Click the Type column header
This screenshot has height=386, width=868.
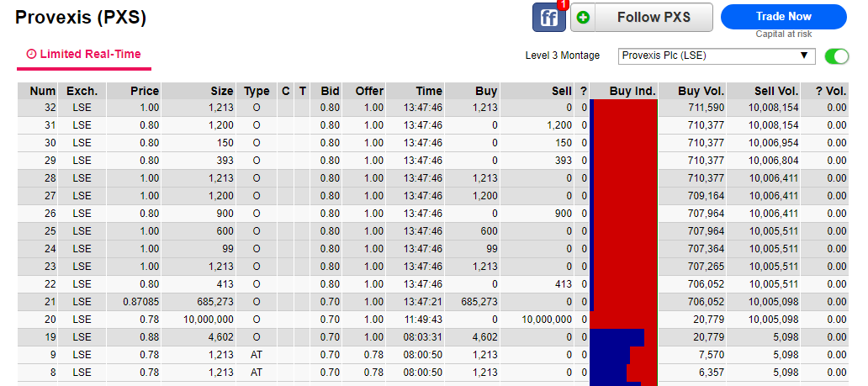pos(257,92)
